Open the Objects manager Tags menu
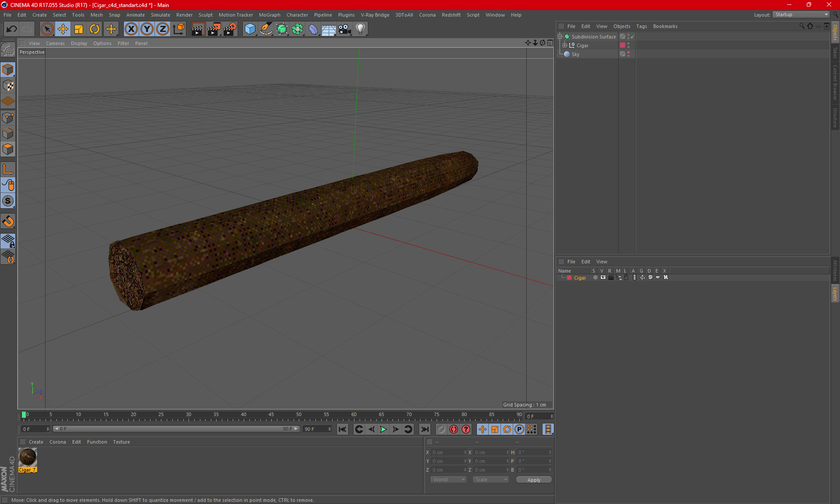 click(641, 26)
